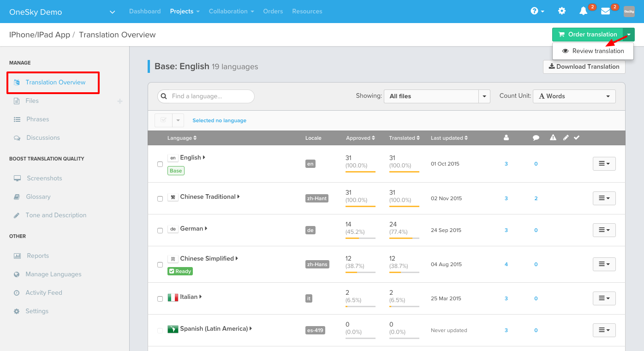Open the settings gear in top bar
This screenshot has height=351, width=644.
562,11
